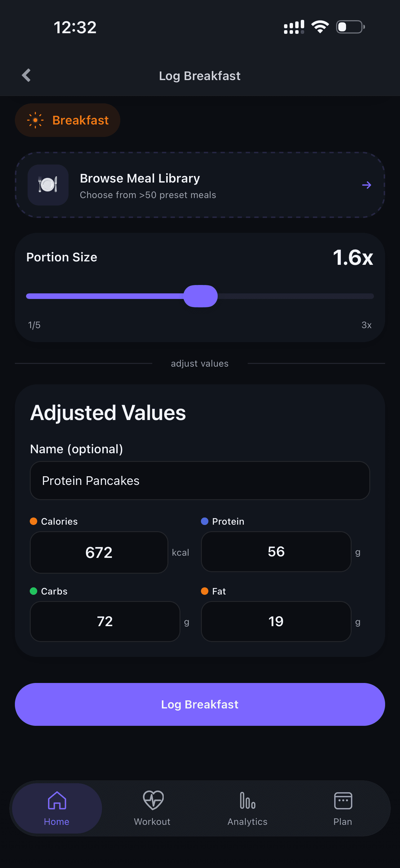Screen dimensions: 400x868
Task: Tap the sun icon in Breakfast chip
Action: pyautogui.click(x=35, y=120)
